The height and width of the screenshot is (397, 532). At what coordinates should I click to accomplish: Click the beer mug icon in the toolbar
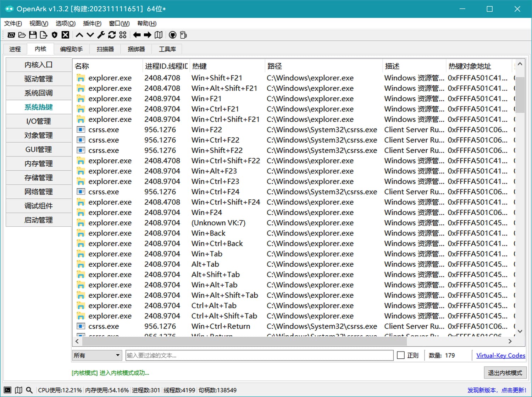[183, 35]
